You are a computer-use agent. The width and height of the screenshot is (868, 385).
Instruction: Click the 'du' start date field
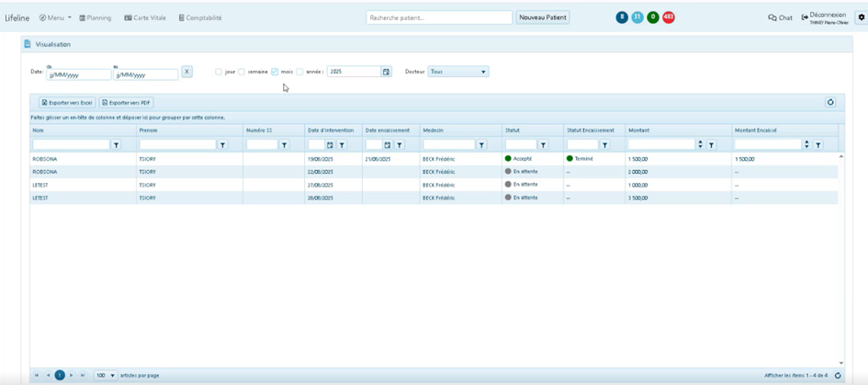coord(79,74)
